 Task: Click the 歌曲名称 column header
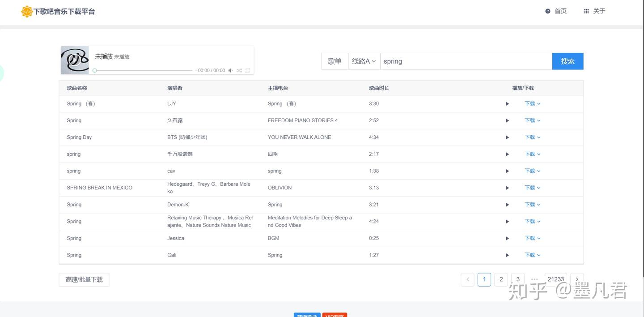(x=77, y=88)
